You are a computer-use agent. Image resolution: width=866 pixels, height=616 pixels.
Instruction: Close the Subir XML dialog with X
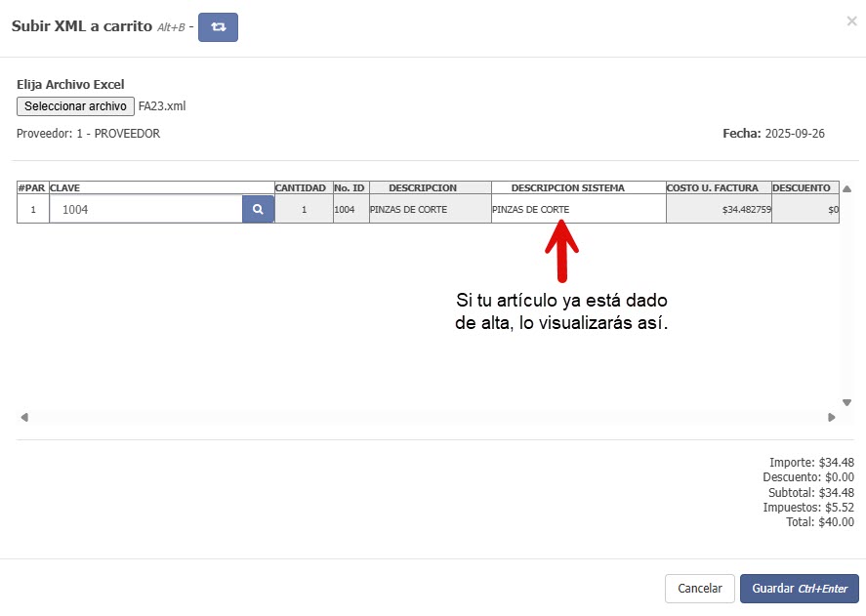(851, 21)
